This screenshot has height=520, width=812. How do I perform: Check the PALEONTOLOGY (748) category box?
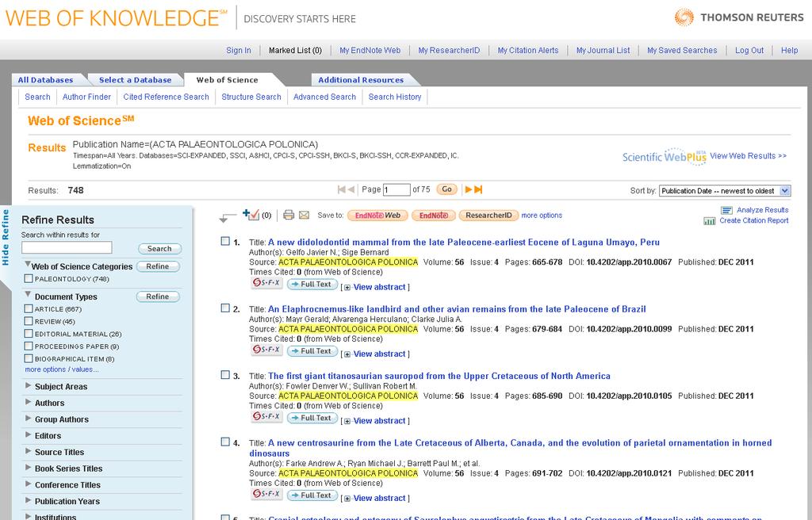click(x=29, y=279)
